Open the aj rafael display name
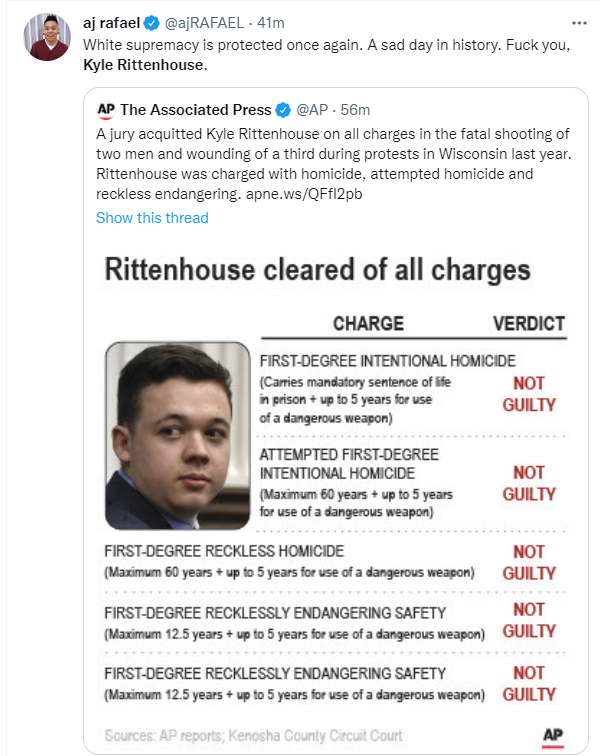 coord(111,23)
